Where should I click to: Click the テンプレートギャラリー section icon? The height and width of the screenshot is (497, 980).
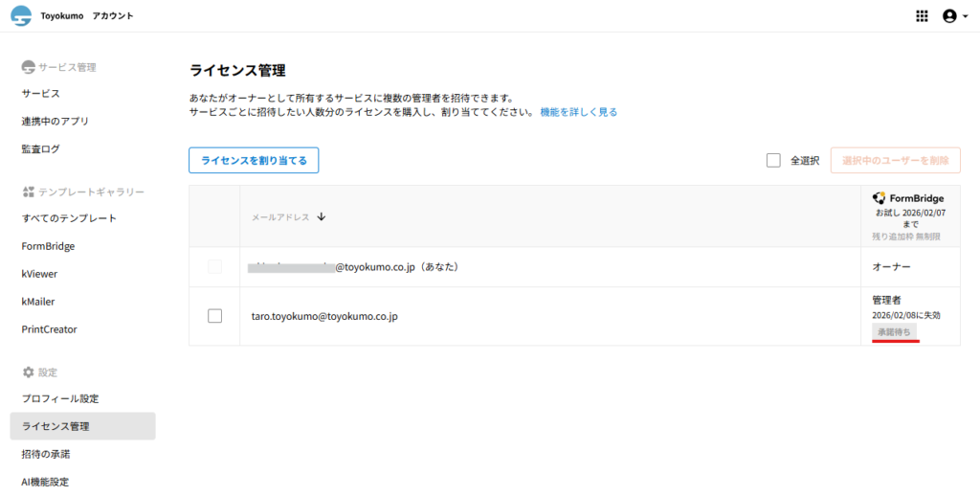pyautogui.click(x=28, y=192)
